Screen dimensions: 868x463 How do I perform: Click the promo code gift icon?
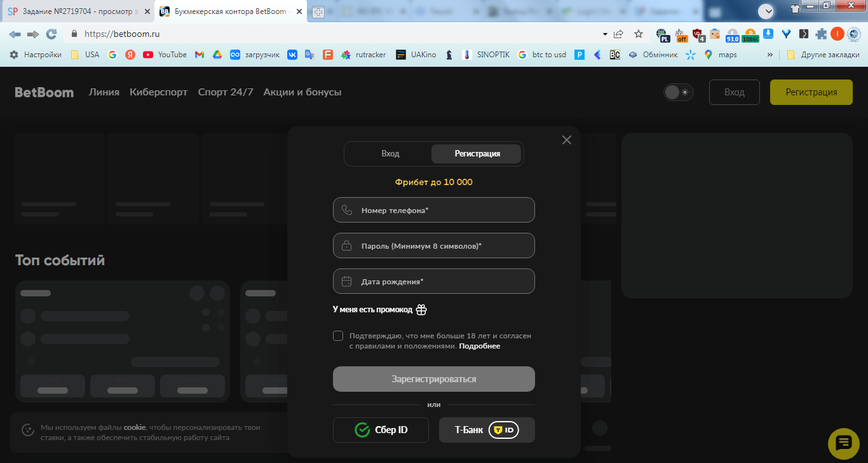(421, 310)
